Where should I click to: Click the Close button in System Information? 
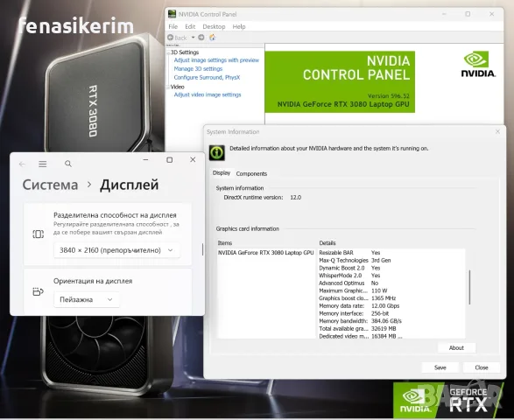[482, 367]
